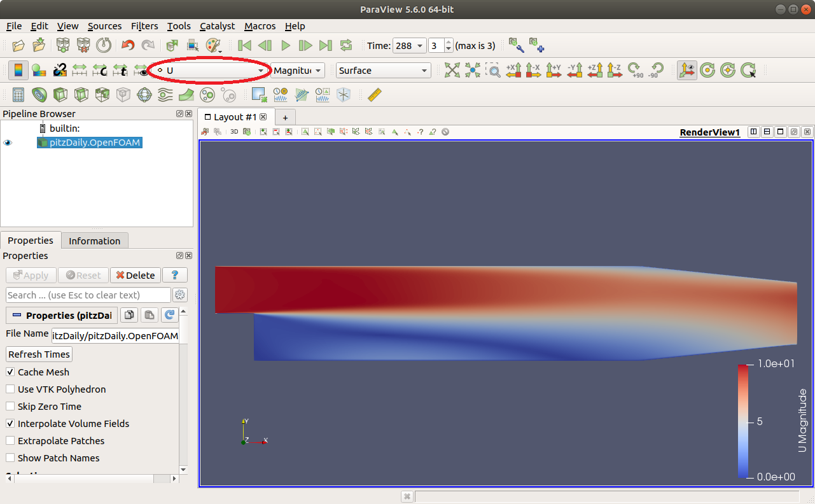Image resolution: width=815 pixels, height=504 pixels.
Task: Open the Time value 288 dropdown
Action: tap(410, 46)
